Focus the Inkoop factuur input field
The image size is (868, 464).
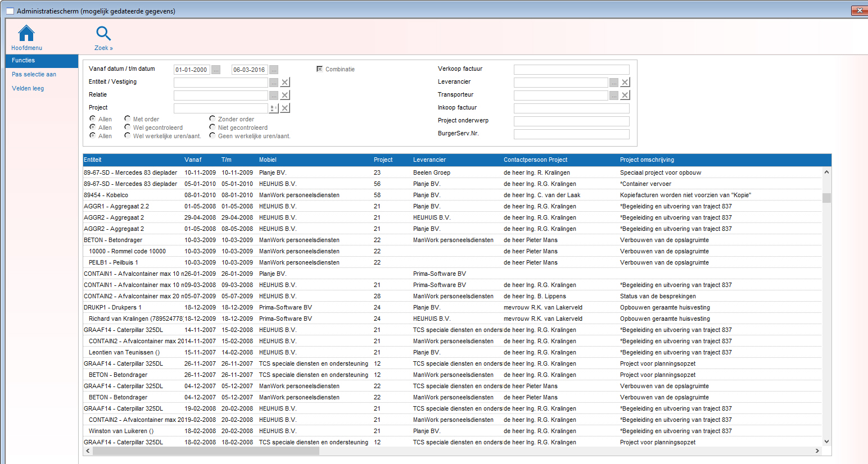pos(571,108)
